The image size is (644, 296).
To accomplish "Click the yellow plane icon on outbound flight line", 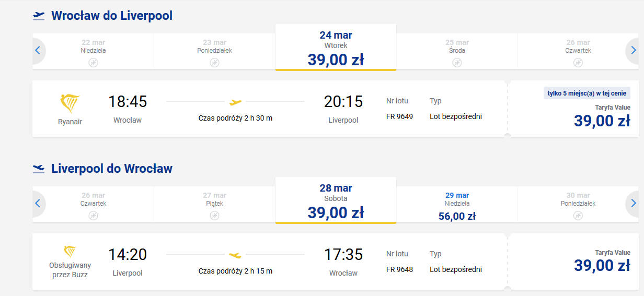I will tap(236, 102).
